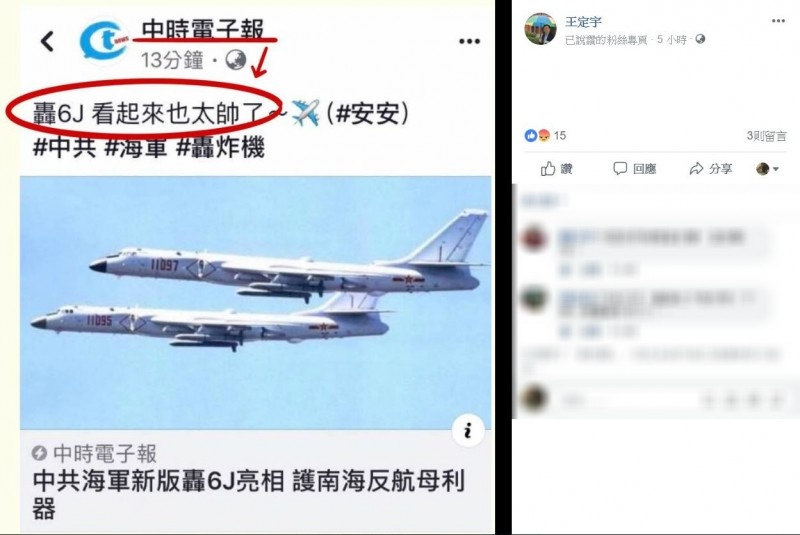The image size is (800, 535).
Task: Open the 3則留言 comments link
Action: point(766,136)
